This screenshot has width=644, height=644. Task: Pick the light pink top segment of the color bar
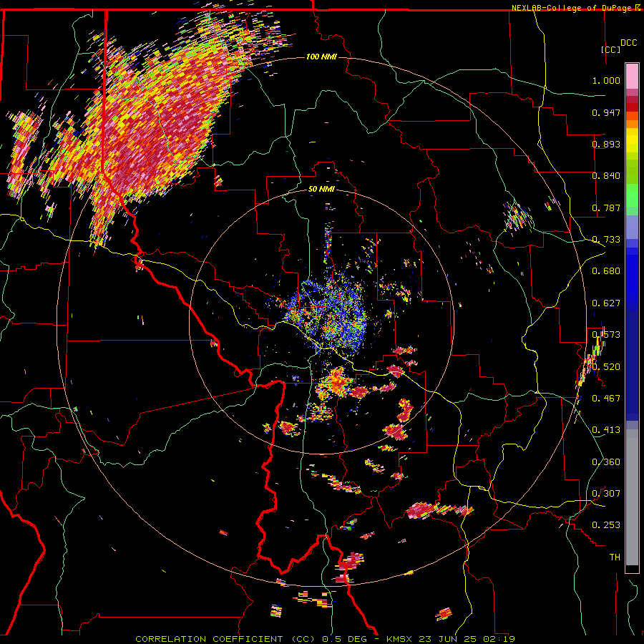point(632,76)
